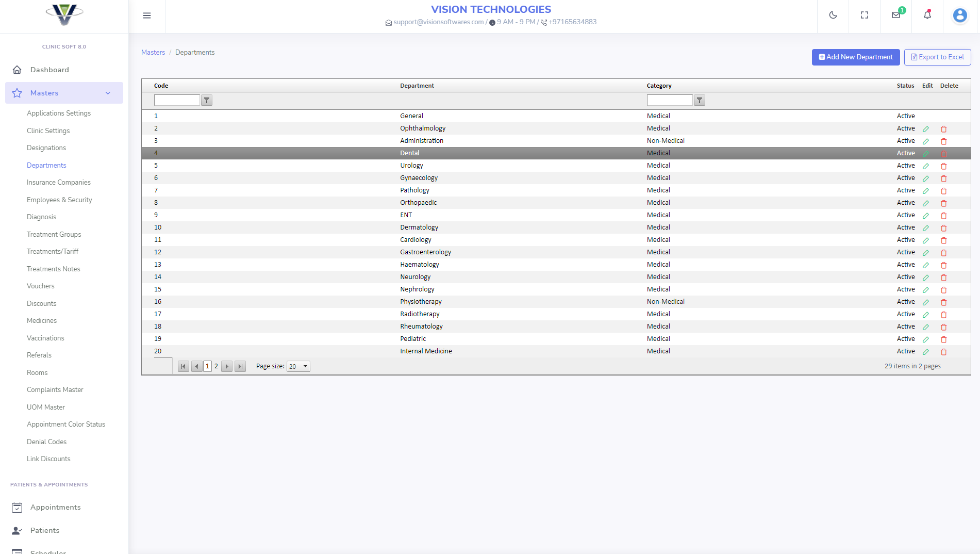Apply the Code column filter funnel

(207, 100)
